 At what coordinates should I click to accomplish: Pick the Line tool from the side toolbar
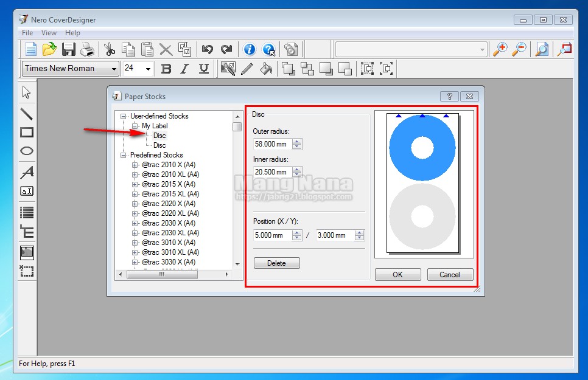coord(26,113)
